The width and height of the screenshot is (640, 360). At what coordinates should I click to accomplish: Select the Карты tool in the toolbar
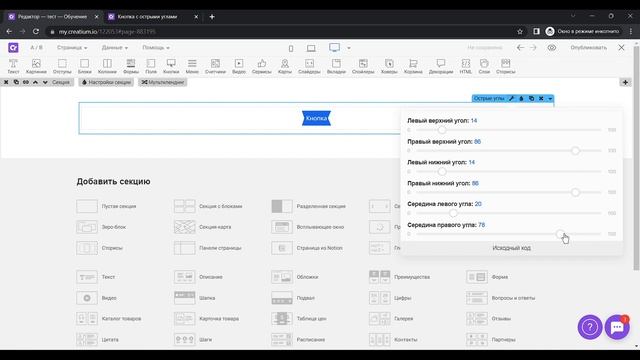(x=284, y=66)
